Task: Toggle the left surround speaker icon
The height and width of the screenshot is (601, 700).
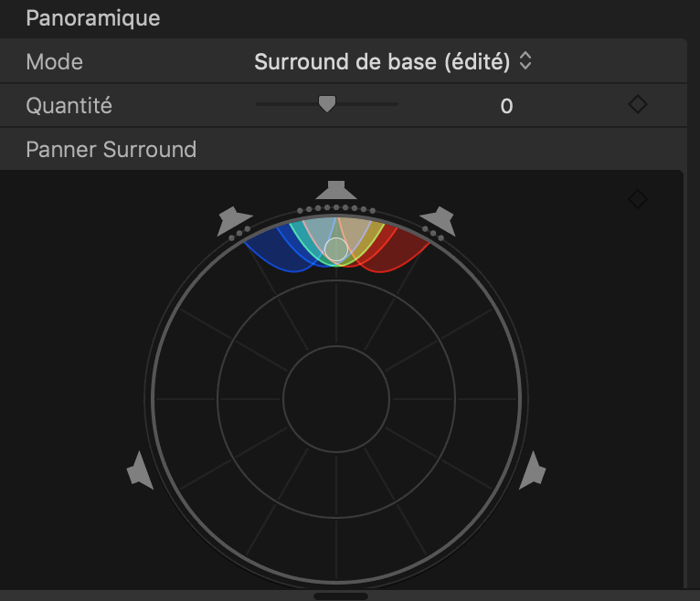Action: (140, 470)
